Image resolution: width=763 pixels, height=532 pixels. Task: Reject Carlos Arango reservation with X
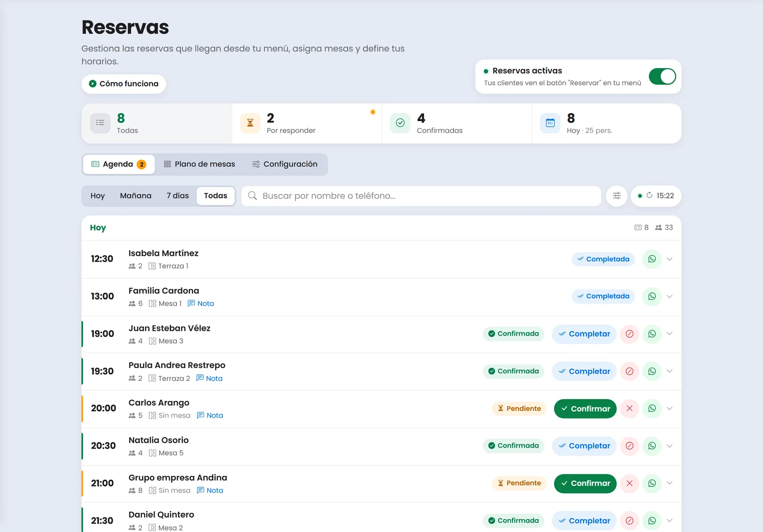coord(629,409)
